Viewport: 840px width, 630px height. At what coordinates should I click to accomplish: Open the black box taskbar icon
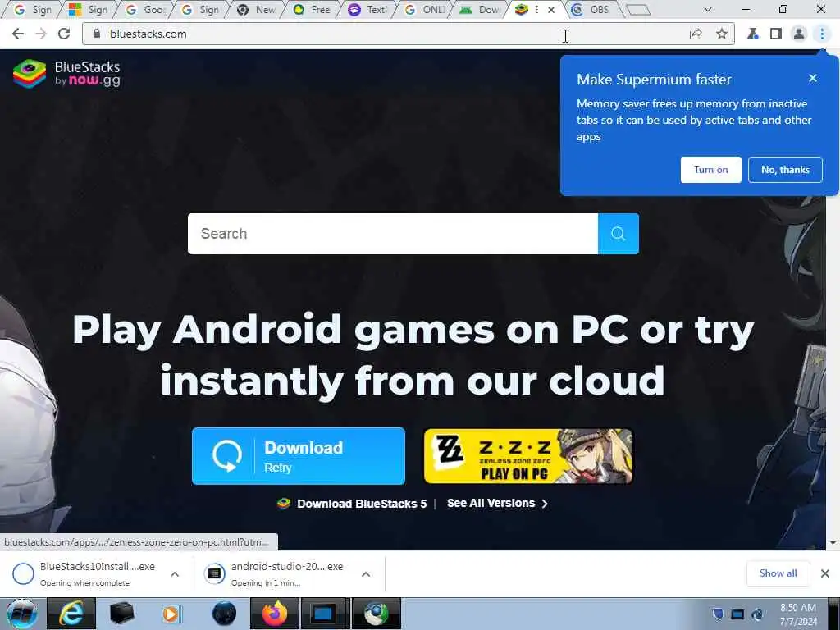click(121, 614)
